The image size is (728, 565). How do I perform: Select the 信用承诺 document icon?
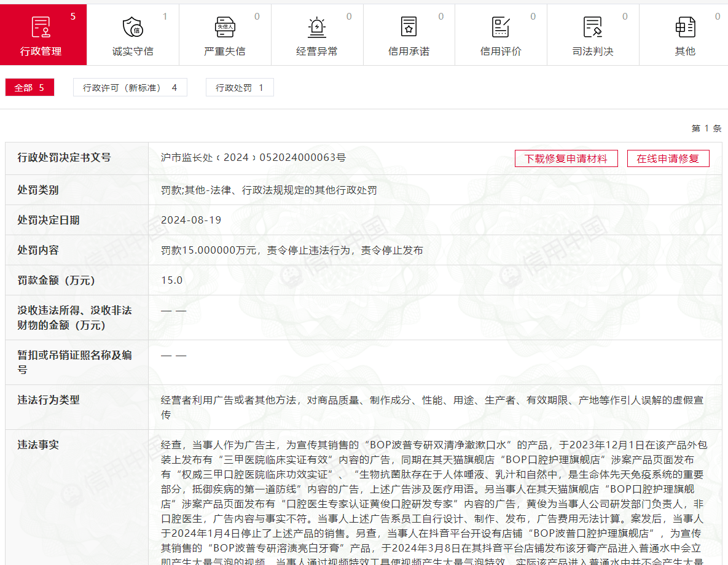pos(409,27)
